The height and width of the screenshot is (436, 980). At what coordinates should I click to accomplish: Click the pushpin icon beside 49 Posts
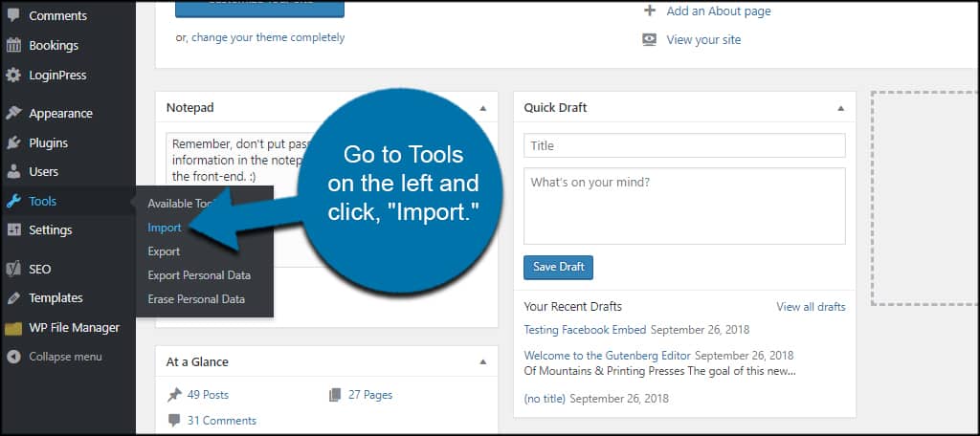tap(174, 395)
